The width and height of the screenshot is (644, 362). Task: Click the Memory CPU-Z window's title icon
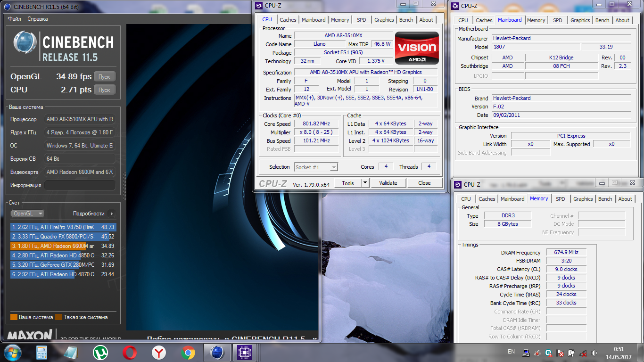tap(458, 185)
